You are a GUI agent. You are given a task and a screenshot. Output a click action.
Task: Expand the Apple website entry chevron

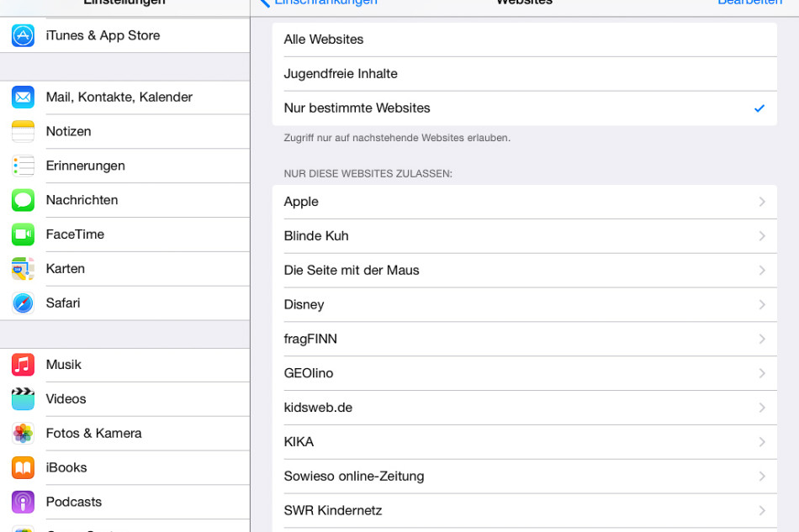tap(762, 202)
